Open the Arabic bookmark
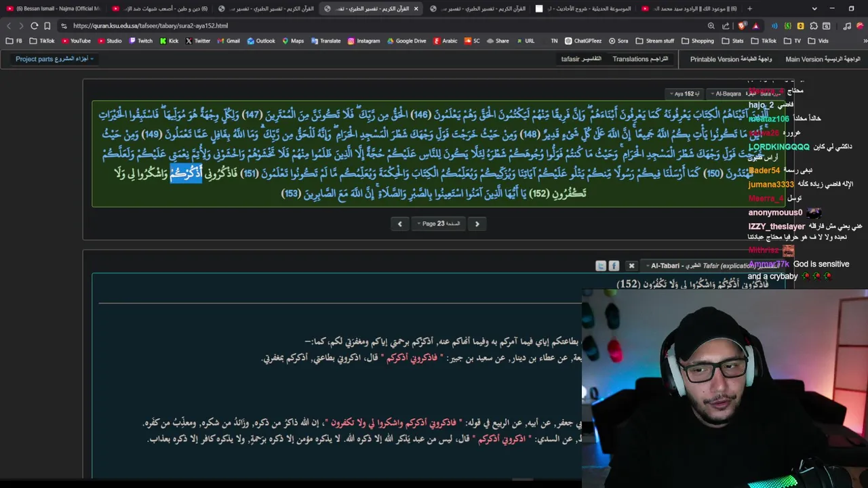The width and height of the screenshot is (868, 488). 446,41
